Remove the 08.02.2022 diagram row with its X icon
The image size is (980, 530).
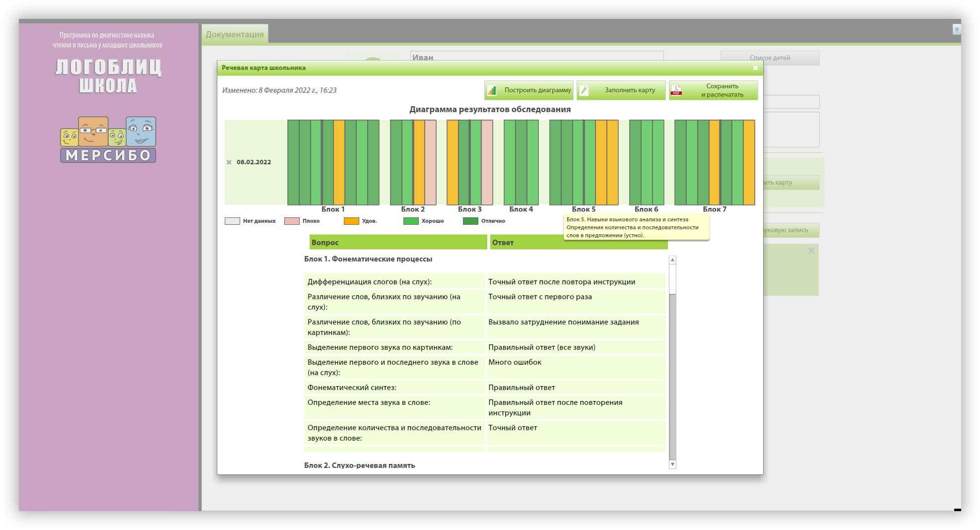pos(229,162)
